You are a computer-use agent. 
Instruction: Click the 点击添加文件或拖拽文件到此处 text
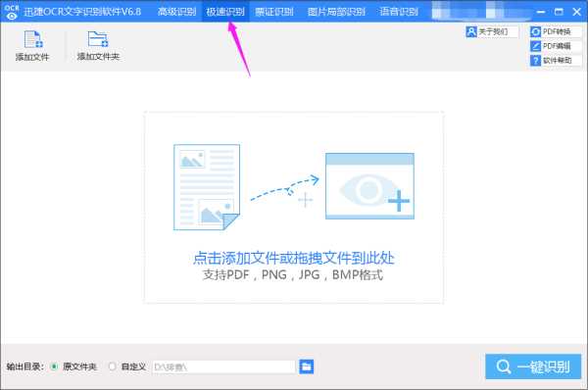[294, 258]
